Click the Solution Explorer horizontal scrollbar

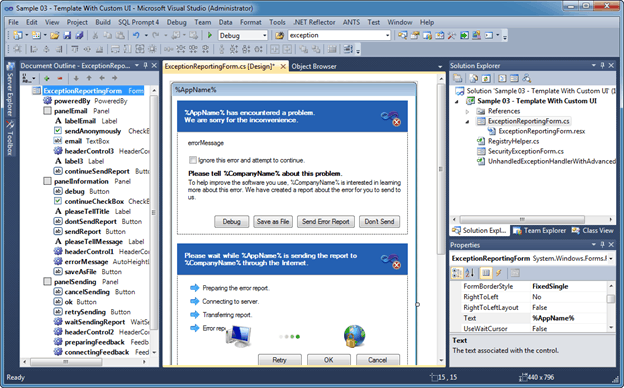[x=522, y=219]
